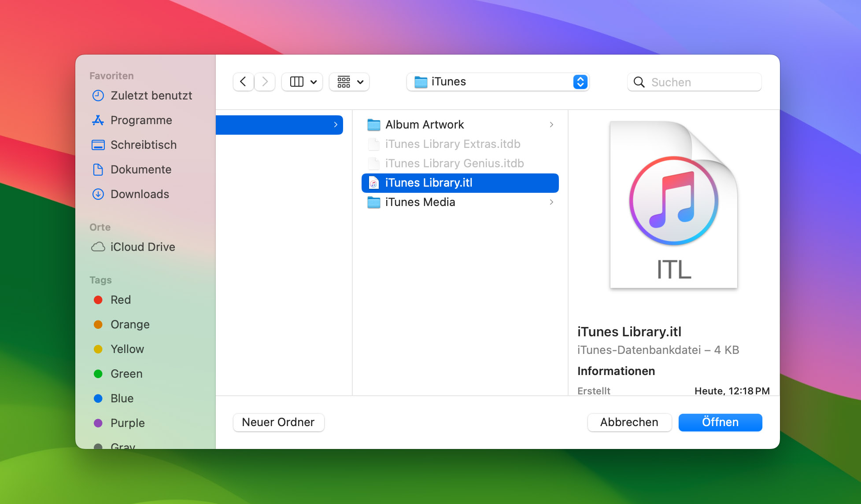This screenshot has width=861, height=504.
Task: Cancel the dialog with Abbrechen
Action: point(629,422)
